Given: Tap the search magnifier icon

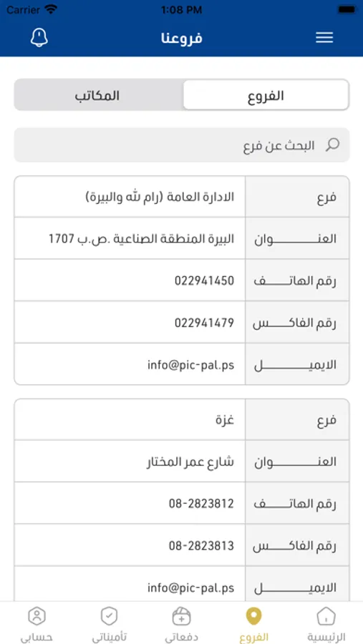Looking at the screenshot, I should click(332, 145).
